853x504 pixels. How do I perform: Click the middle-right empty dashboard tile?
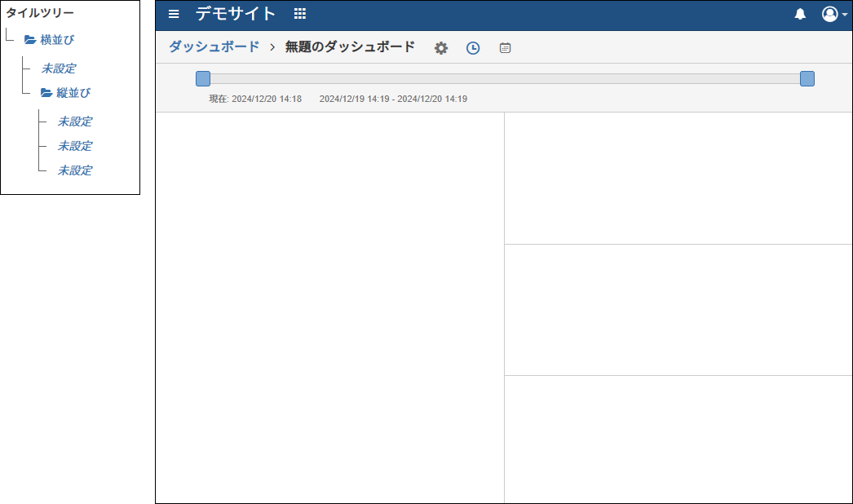tap(678, 310)
